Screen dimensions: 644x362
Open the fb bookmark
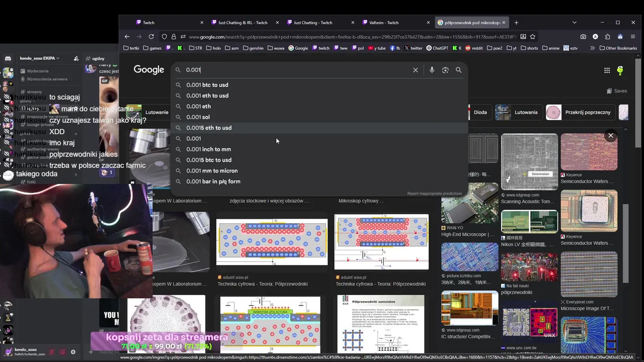[x=395, y=48]
